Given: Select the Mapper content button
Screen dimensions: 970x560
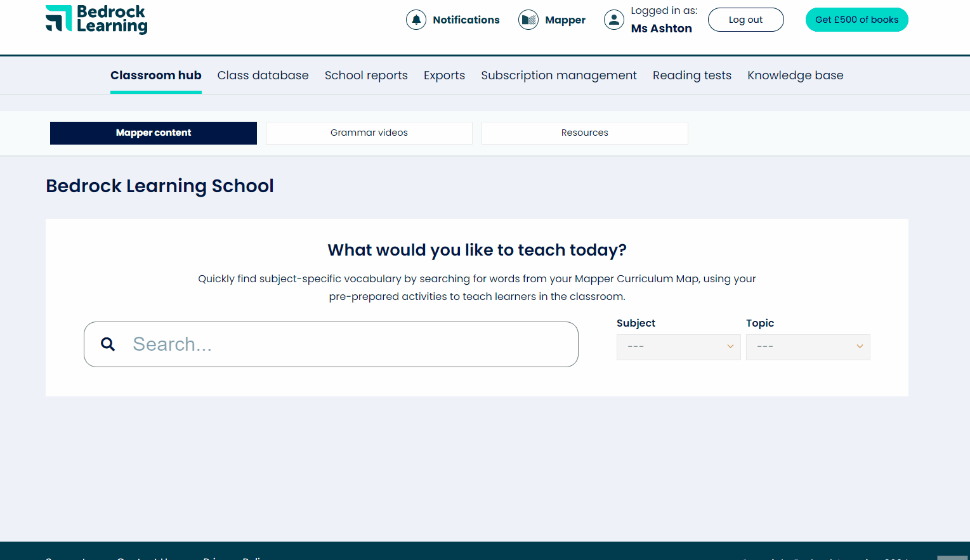Looking at the screenshot, I should tap(154, 133).
